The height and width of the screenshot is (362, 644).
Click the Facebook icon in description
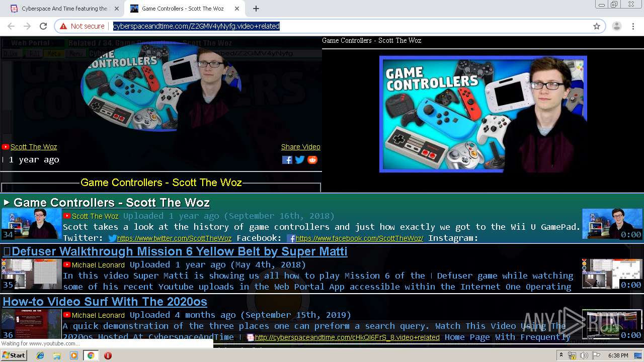coord(291,238)
